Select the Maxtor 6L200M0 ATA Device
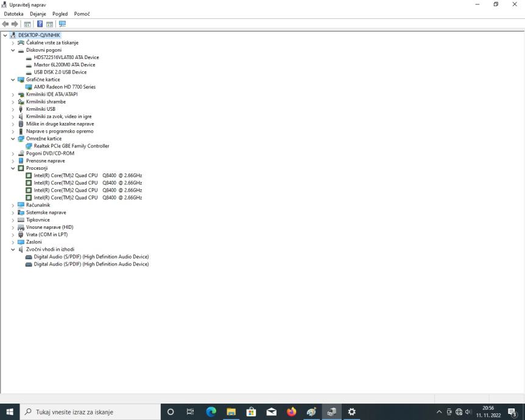 (x=65, y=65)
